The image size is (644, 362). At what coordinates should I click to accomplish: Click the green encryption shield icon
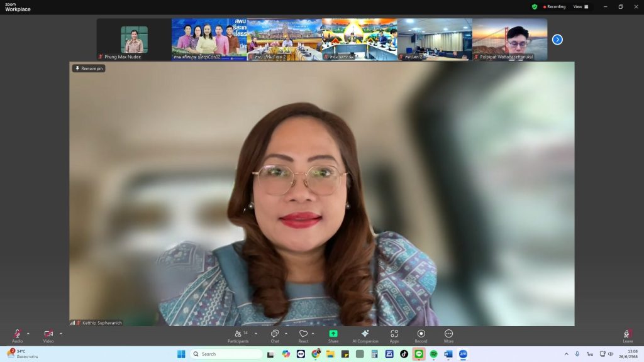pos(535,7)
